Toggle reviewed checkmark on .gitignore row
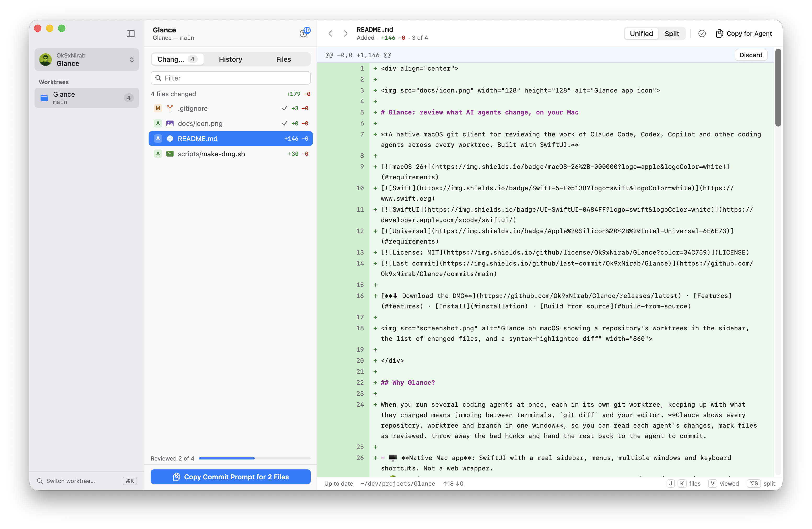 point(284,108)
